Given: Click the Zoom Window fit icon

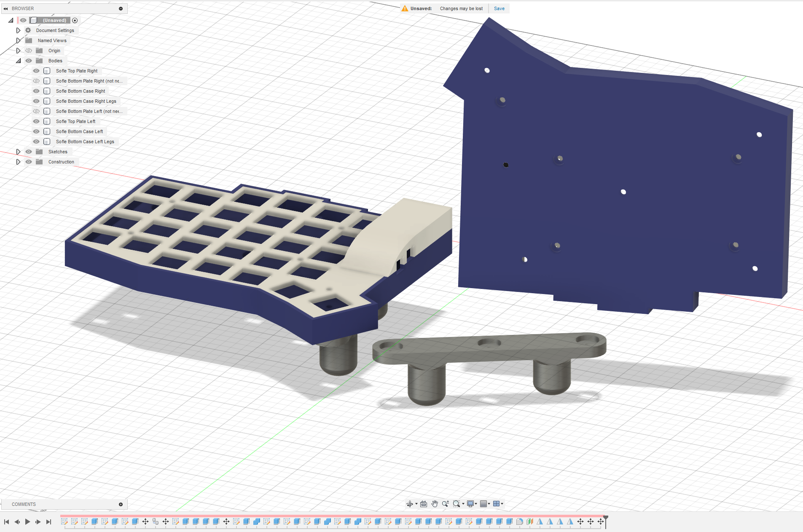Looking at the screenshot, I should pyautogui.click(x=456, y=504).
